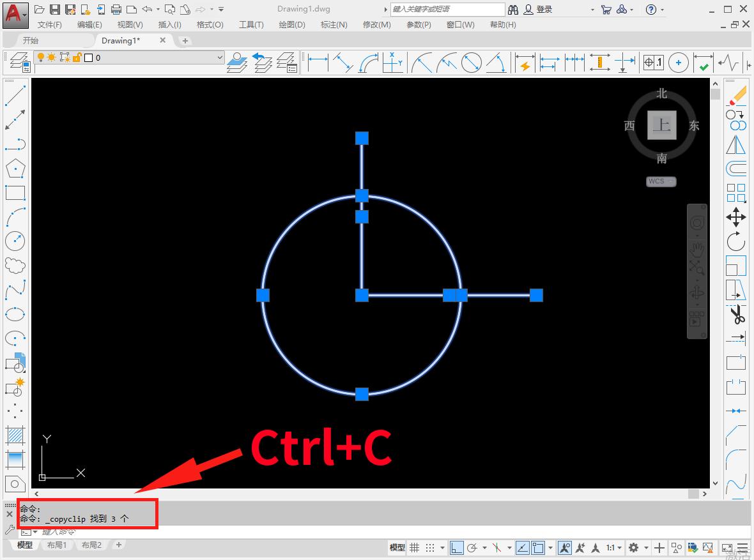
Task: Open Layer Properties Manager icon
Action: click(x=19, y=63)
